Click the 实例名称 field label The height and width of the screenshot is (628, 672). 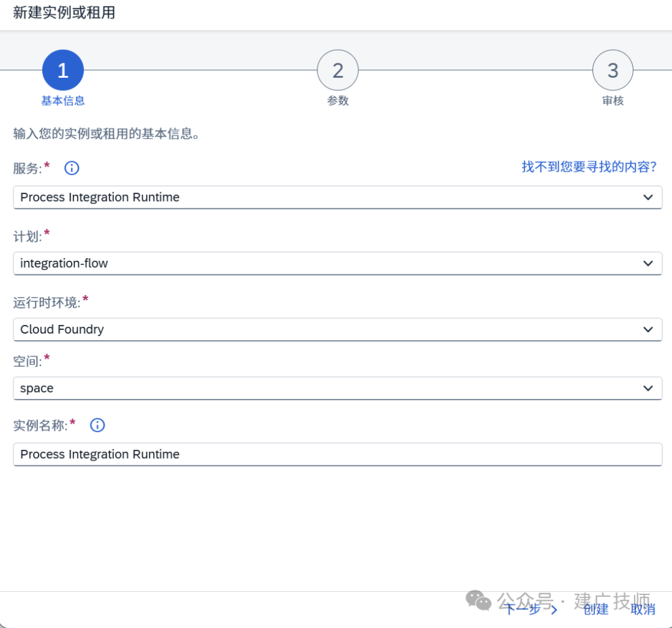coord(40,425)
